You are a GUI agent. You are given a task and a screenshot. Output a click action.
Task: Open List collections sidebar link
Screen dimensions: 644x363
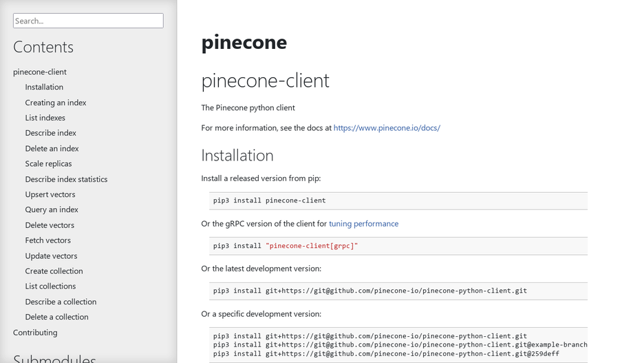[x=50, y=286]
